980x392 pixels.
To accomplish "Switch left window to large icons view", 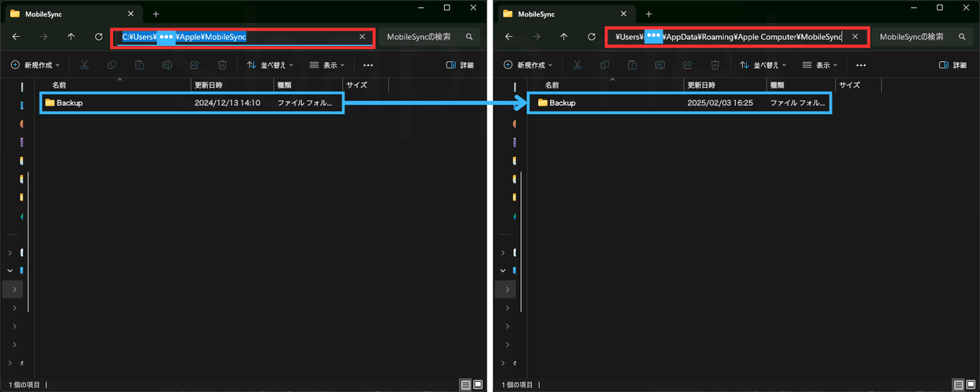I will tap(478, 384).
